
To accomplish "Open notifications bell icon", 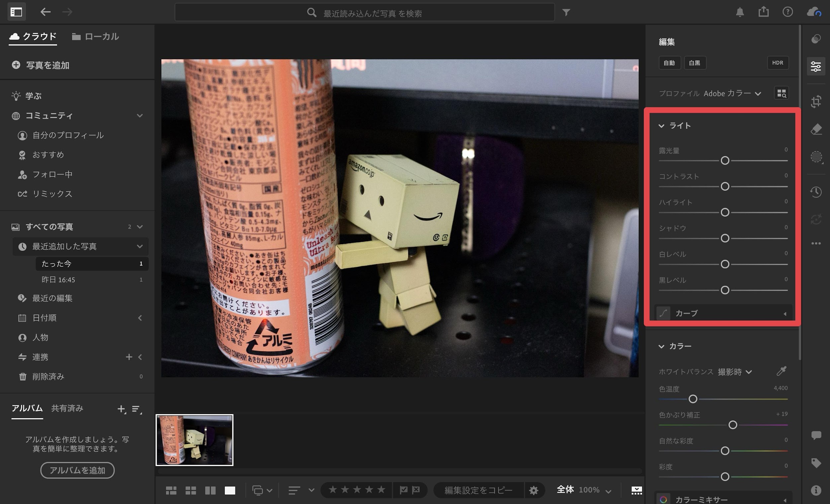I will 740,12.
